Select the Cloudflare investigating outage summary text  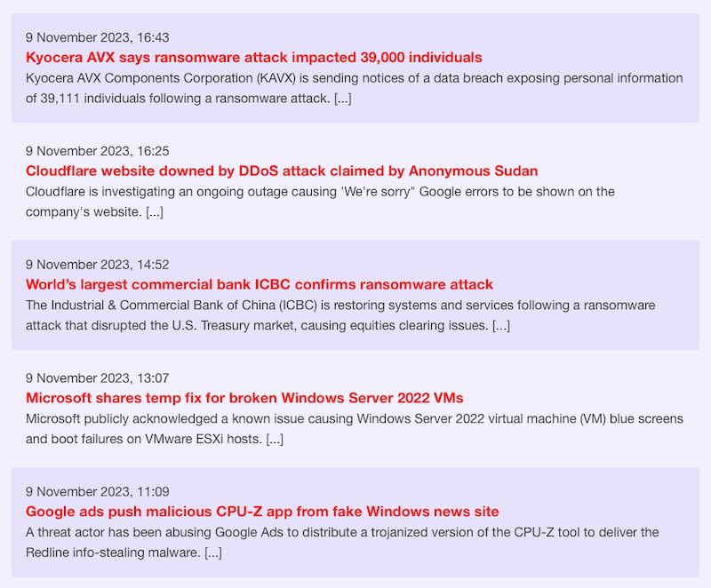[x=320, y=202]
